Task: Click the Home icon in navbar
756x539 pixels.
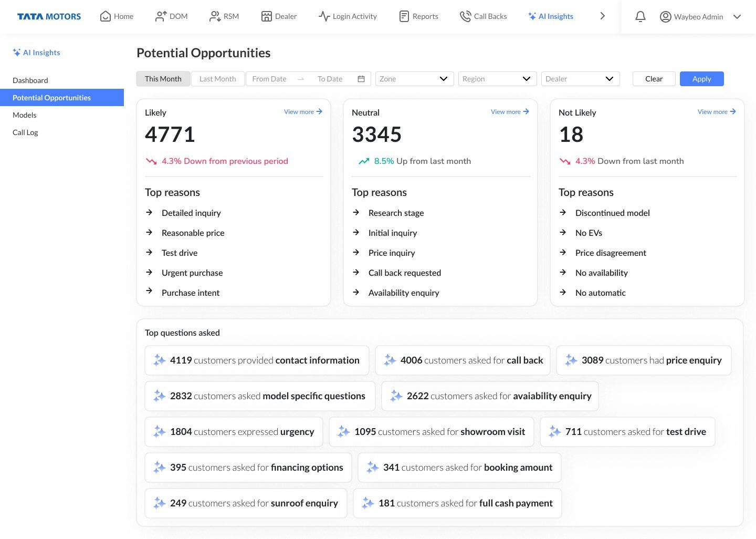Action: 106,17
